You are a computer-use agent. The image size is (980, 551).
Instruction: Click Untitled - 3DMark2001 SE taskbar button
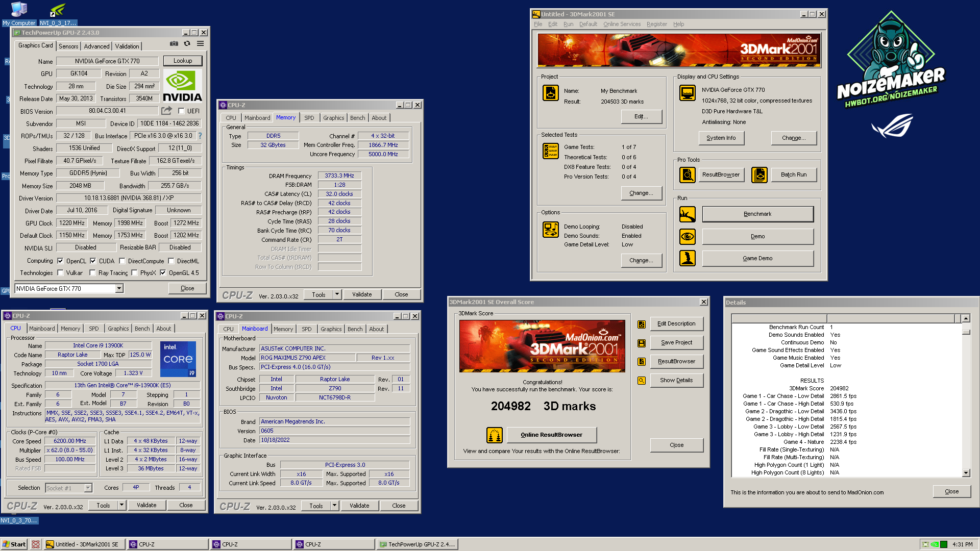(x=84, y=544)
